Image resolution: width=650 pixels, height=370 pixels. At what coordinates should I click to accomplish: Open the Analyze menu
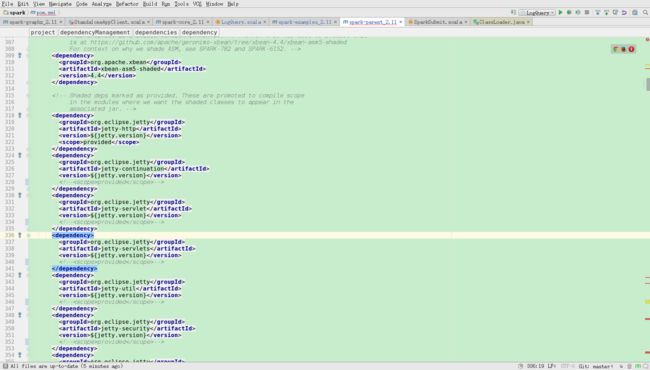pos(102,4)
